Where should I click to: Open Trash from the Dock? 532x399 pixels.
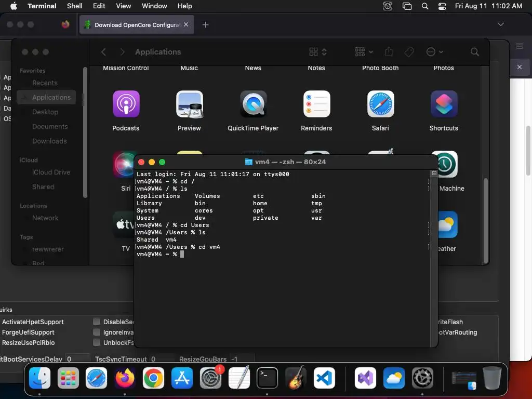coord(493,378)
